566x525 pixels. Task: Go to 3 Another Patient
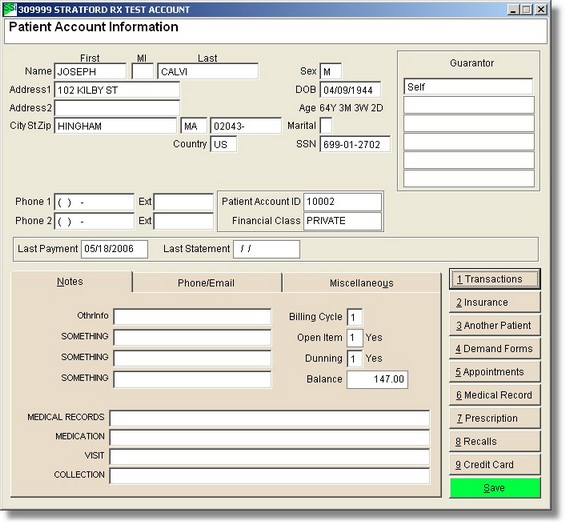(x=495, y=325)
